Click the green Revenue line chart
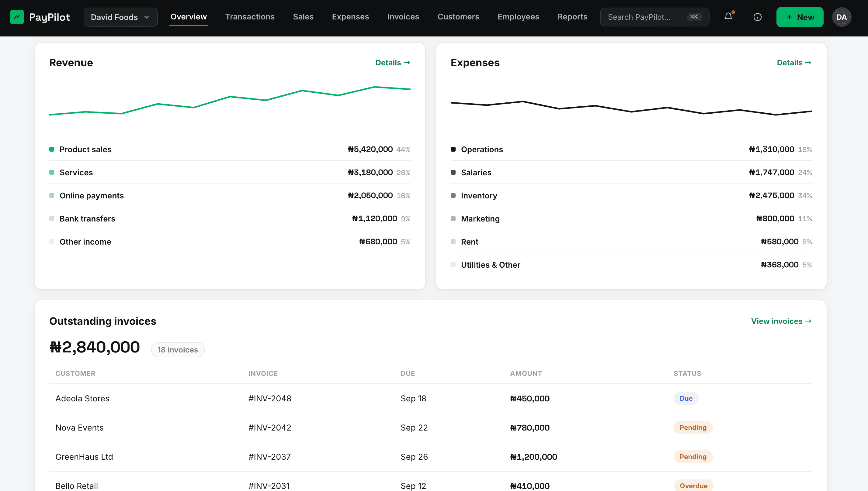 pyautogui.click(x=230, y=101)
